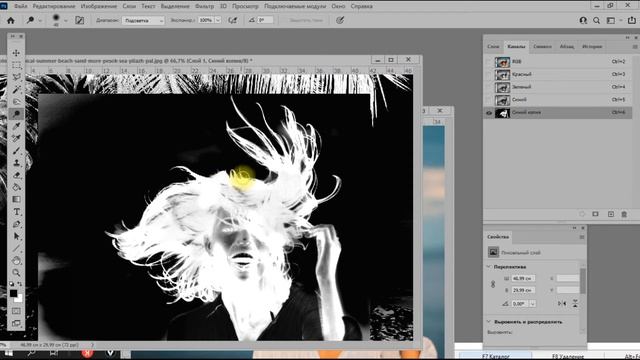
Task: Open the share export icon
Action: click(632, 20)
